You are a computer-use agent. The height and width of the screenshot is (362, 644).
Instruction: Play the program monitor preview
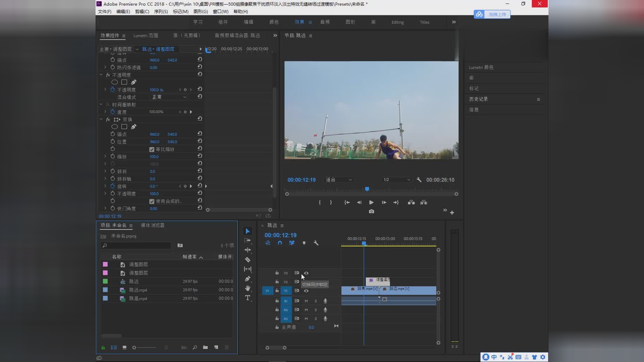(371, 203)
